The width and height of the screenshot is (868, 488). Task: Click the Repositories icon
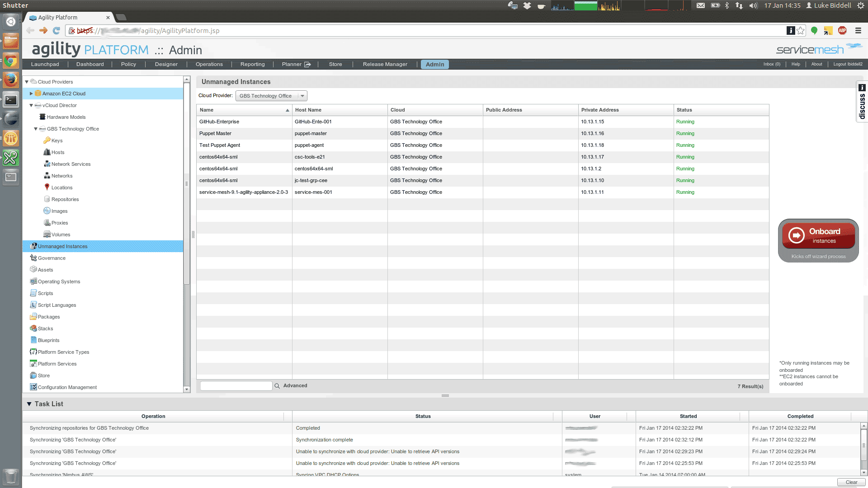(47, 199)
